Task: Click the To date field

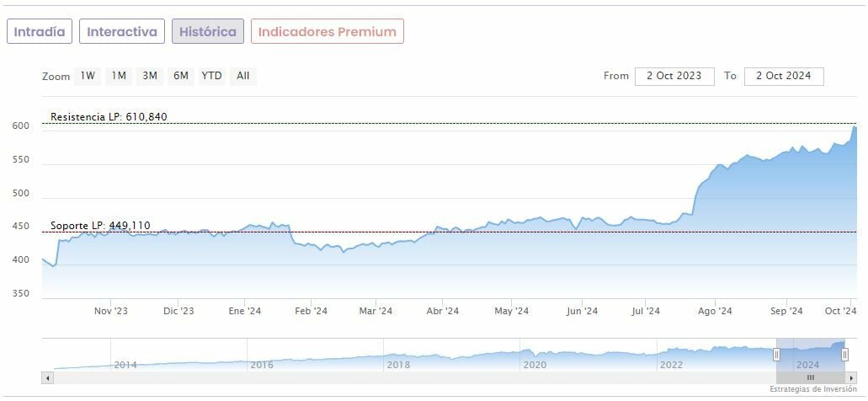Action: coord(783,76)
